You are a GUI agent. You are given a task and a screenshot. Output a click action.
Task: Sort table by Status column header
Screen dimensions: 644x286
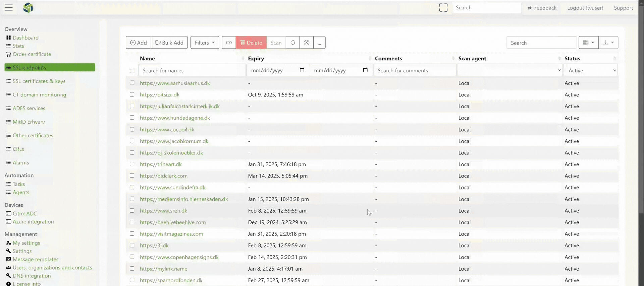pos(590,58)
